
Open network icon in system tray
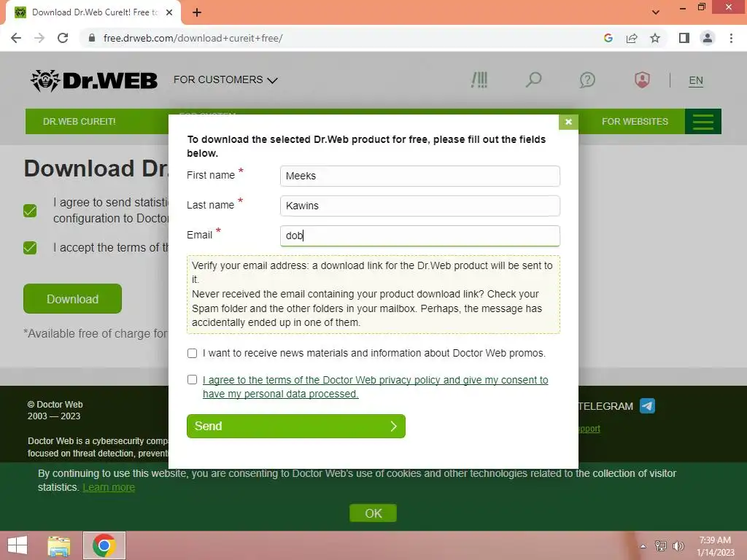pyautogui.click(x=660, y=546)
